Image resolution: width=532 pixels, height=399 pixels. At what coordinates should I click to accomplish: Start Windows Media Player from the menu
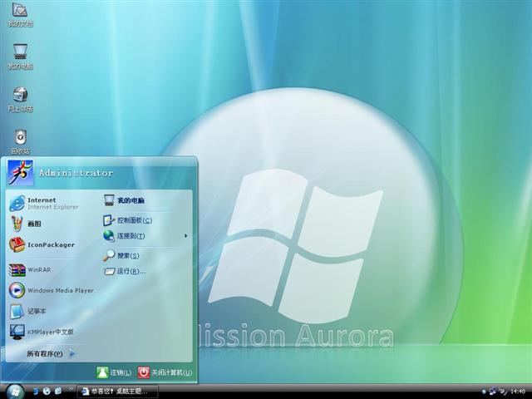pyautogui.click(x=51, y=290)
